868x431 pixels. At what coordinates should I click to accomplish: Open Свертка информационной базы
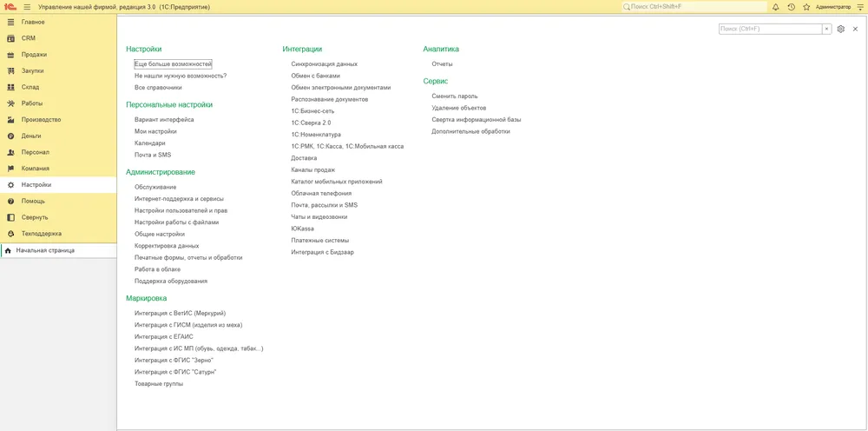[x=477, y=120]
